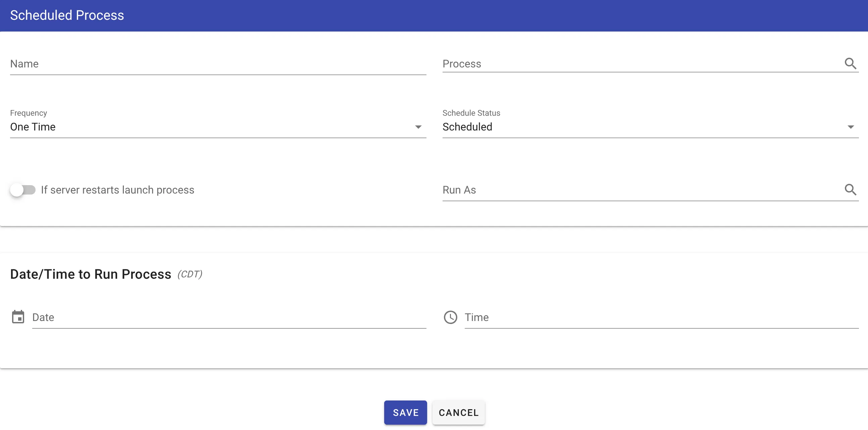
Task: Expand the Frequency dropdown arrow
Action: point(418,127)
